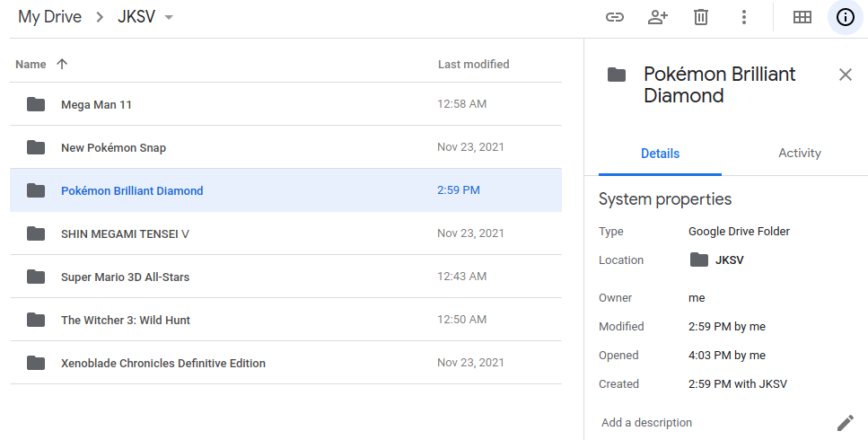Screen dimensions: 868x440
Task: Click the JKSV breadcrumb label
Action: tap(136, 16)
